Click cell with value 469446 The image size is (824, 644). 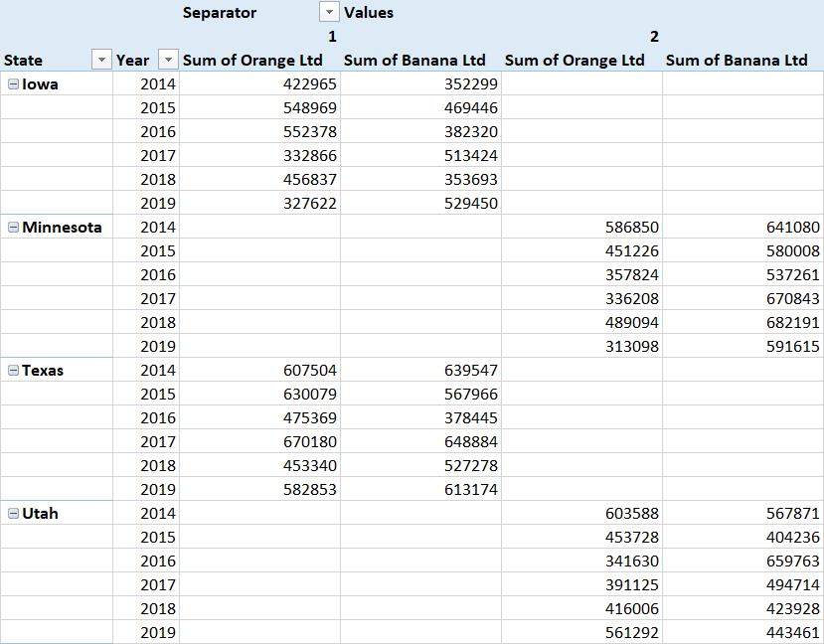click(x=420, y=107)
